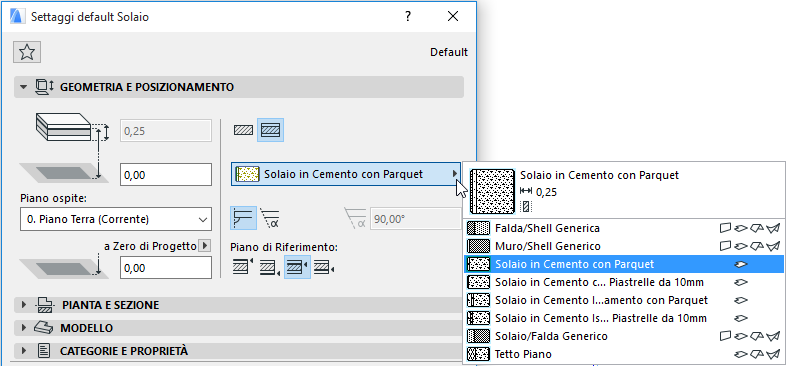Click the fill swatch of Tetto Piano
Image resolution: width=787 pixels, height=366 pixels.
(x=478, y=354)
